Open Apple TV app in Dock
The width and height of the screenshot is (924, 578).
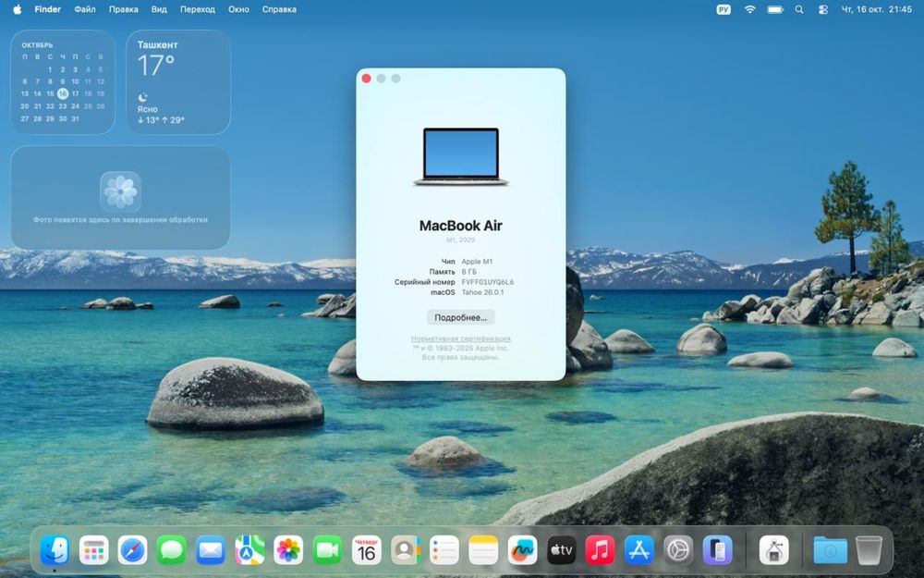pyautogui.click(x=561, y=550)
